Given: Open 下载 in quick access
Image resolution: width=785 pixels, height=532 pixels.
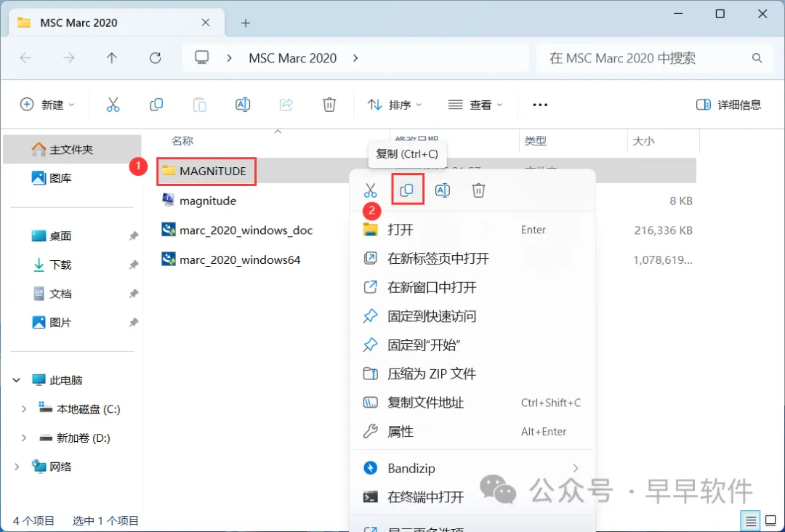Looking at the screenshot, I should (72, 265).
